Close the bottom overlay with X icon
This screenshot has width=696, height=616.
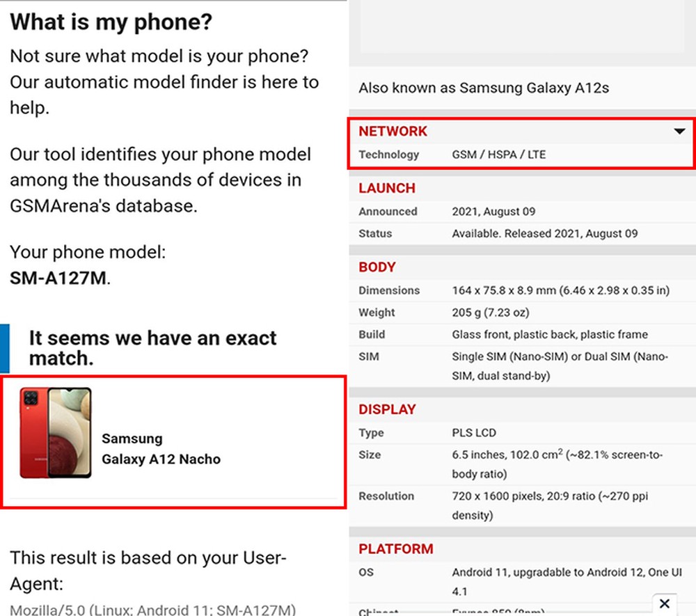pyautogui.click(x=665, y=603)
